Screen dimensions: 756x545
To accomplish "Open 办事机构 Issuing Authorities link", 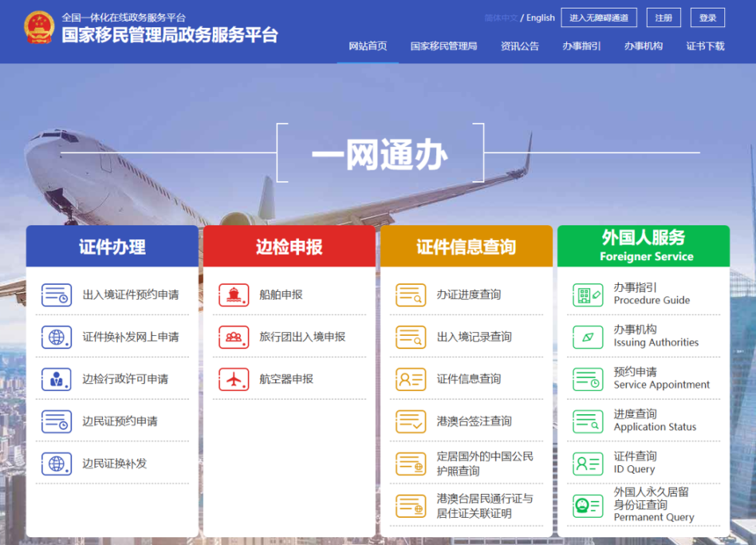I will tap(656, 336).
